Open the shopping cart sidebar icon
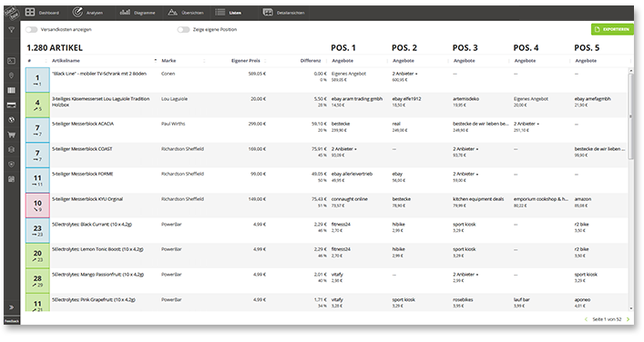 click(12, 135)
